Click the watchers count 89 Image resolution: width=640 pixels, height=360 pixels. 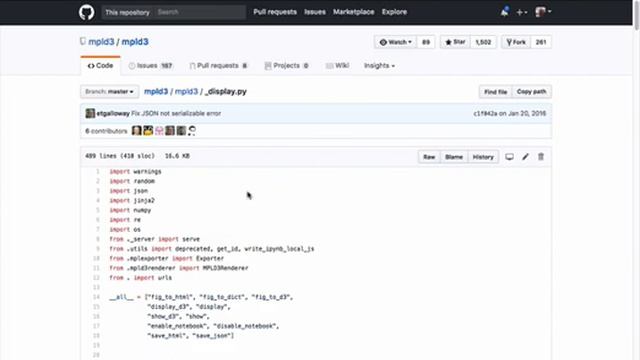426,42
